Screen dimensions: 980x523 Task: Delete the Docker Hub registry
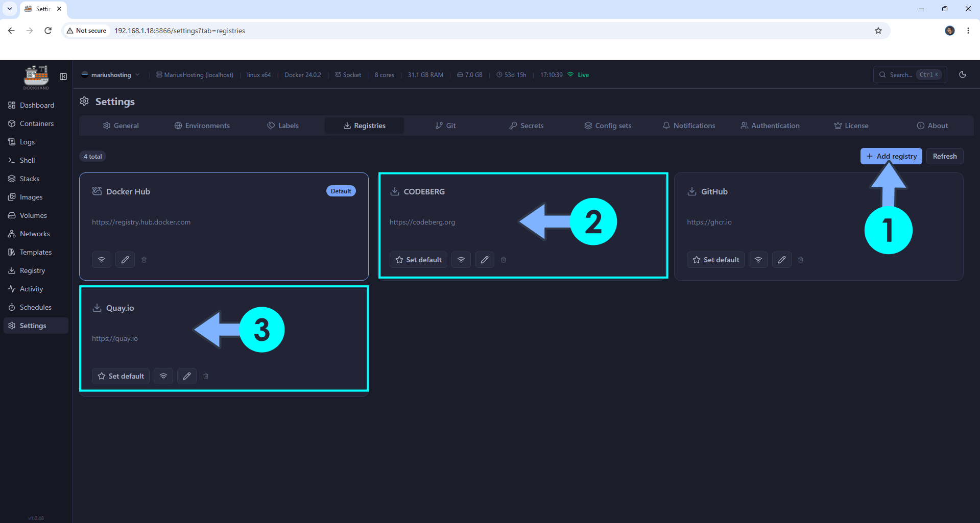(x=144, y=260)
